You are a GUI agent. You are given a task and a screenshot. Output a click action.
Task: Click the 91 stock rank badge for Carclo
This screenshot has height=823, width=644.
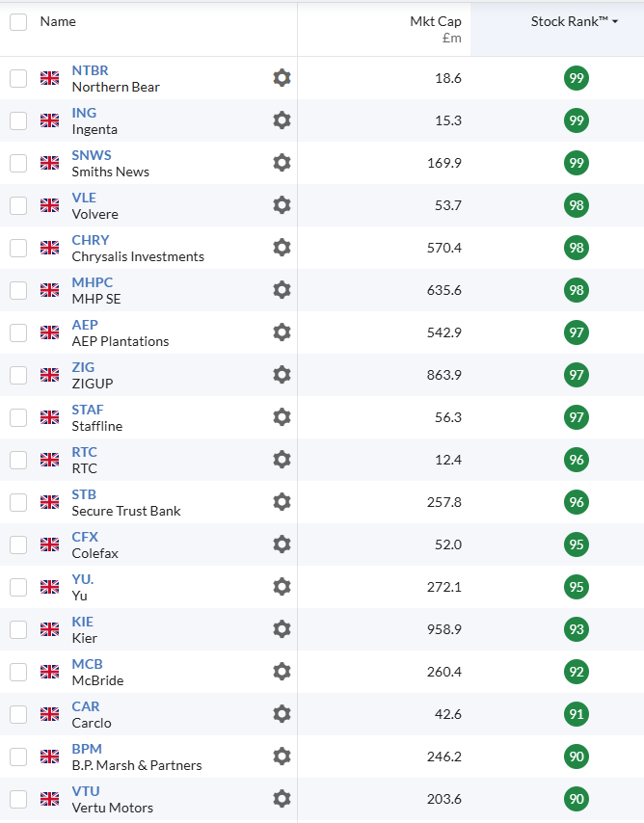click(x=577, y=714)
